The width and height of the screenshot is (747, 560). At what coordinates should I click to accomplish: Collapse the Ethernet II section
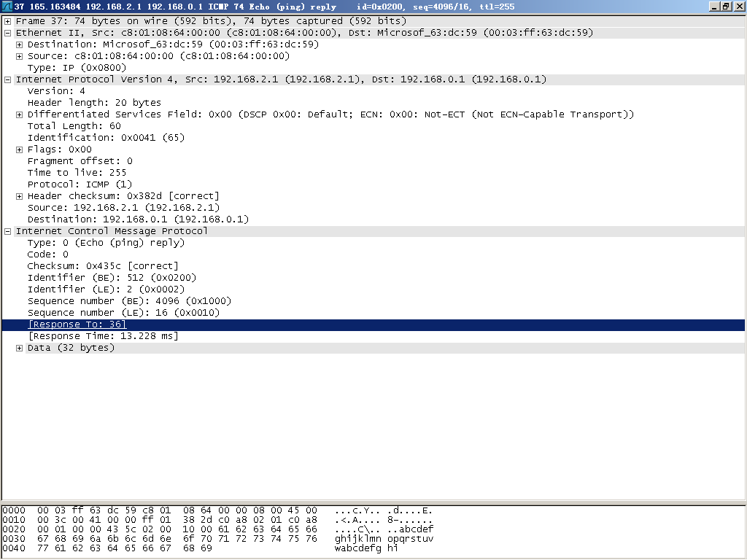[7, 33]
